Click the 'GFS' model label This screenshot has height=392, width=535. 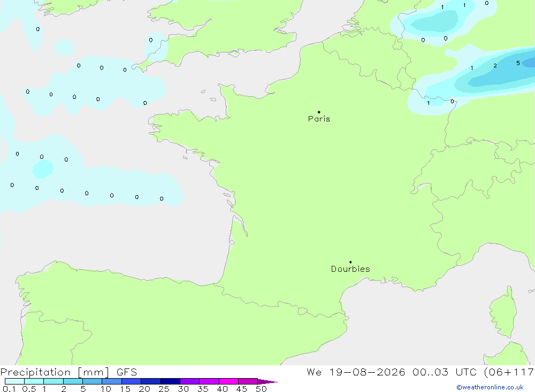point(127,372)
